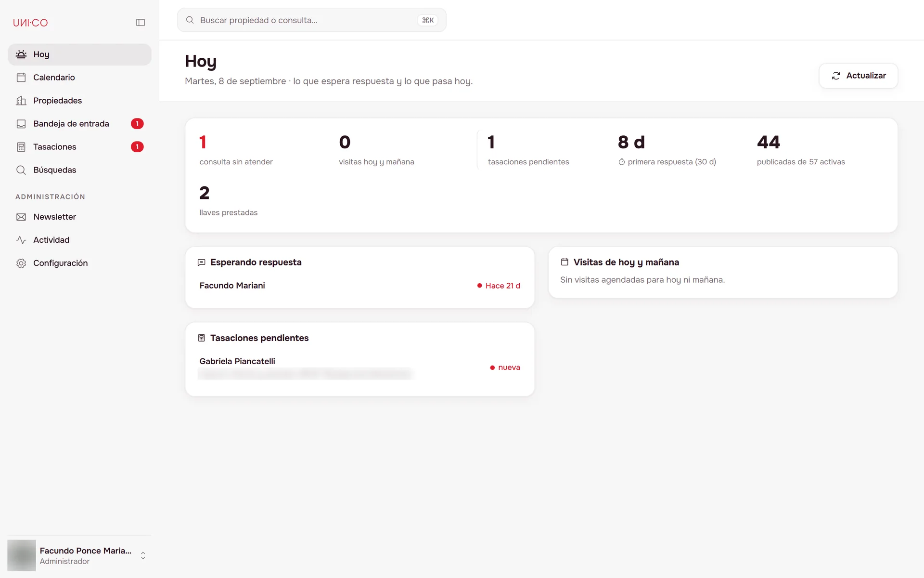This screenshot has width=924, height=578.
Task: Open Gabriela Piancatelli pending appraisal
Action: coord(359,368)
